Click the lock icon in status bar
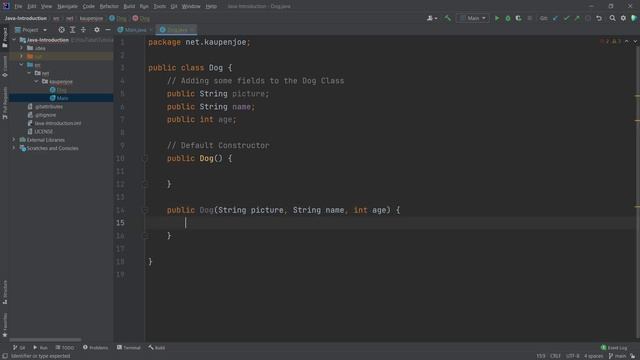 634,356
